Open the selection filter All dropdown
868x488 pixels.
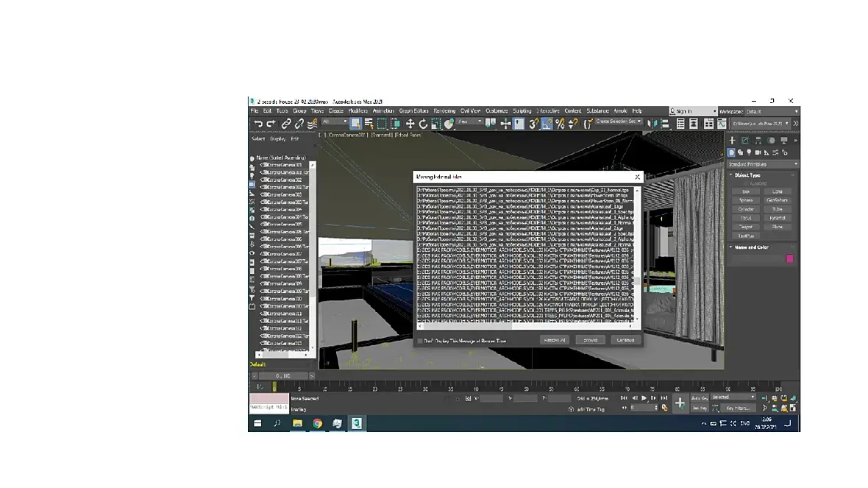point(335,122)
